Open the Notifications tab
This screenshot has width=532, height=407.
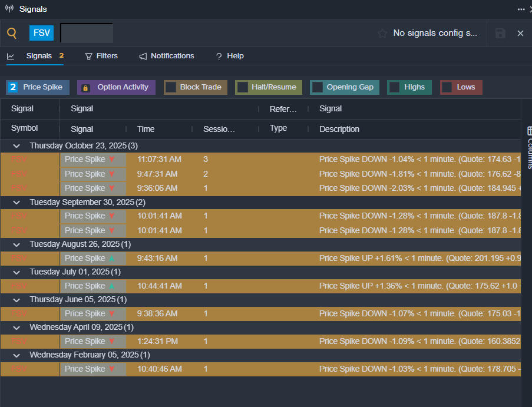pyautogui.click(x=167, y=56)
